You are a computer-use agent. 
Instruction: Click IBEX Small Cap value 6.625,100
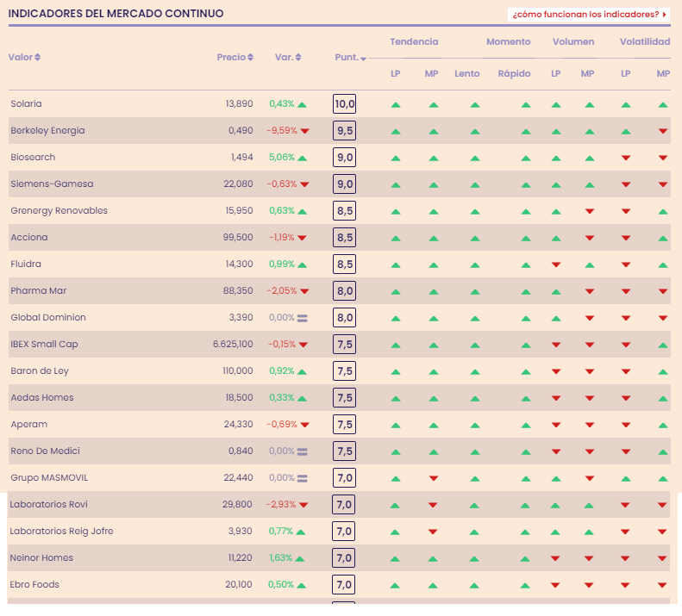coord(233,345)
